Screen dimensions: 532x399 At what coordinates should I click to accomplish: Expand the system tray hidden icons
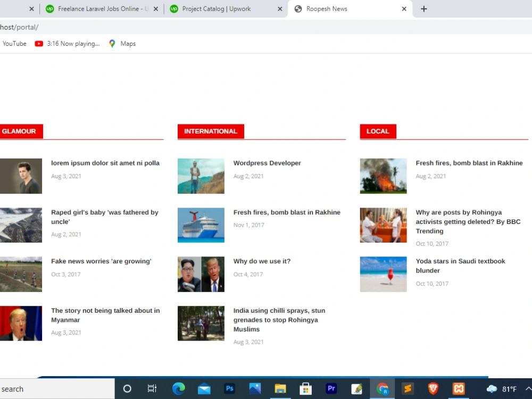[528, 389]
